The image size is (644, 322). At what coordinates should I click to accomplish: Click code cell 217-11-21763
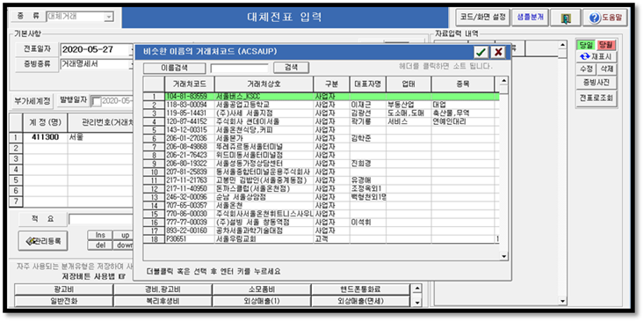[190, 180]
